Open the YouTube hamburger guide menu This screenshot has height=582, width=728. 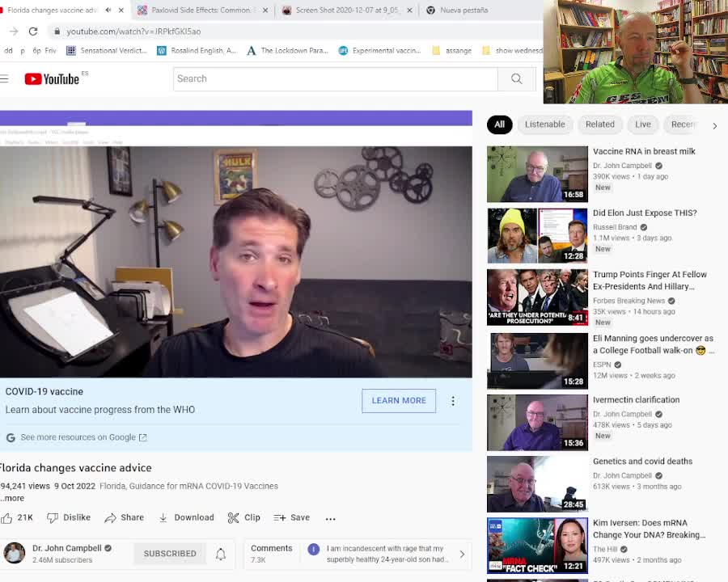click(x=4, y=79)
